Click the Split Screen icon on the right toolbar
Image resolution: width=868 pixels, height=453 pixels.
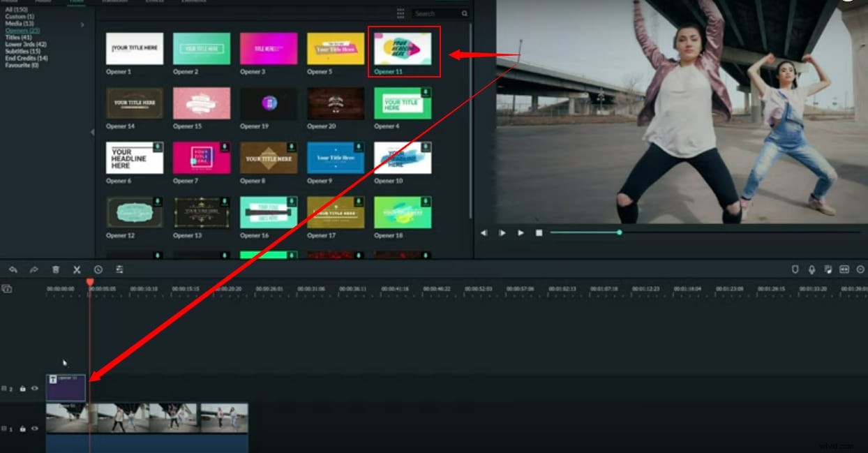pos(845,269)
